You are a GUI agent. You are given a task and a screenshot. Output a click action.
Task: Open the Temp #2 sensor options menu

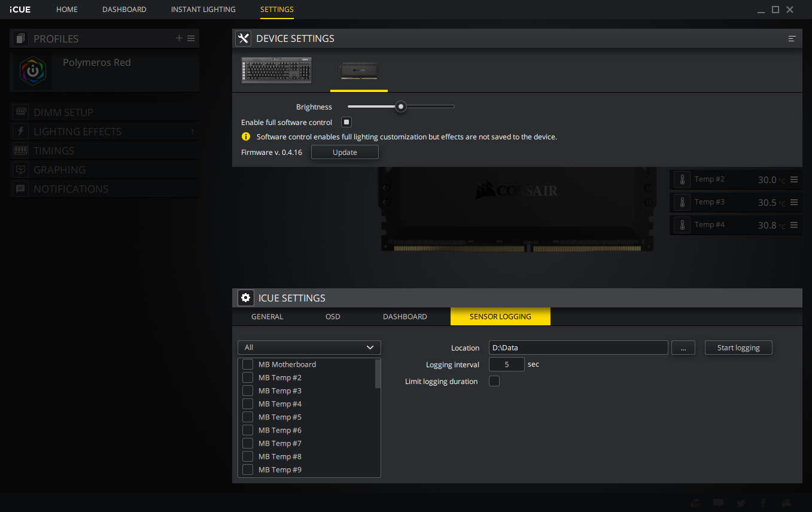[794, 179]
